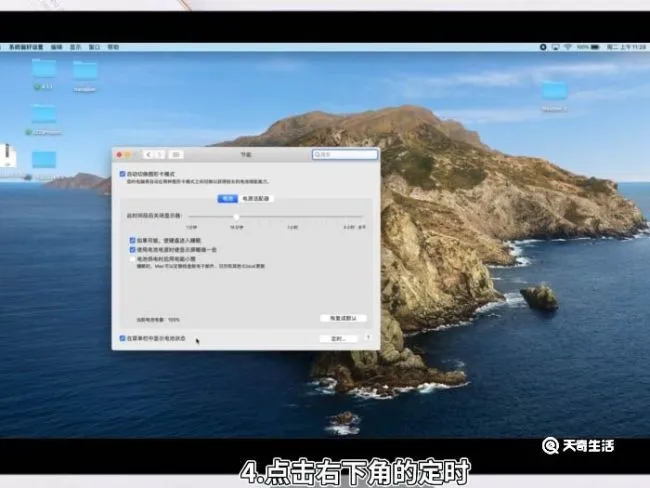
Task: Go back using the toolbar back arrow
Action: click(x=148, y=155)
